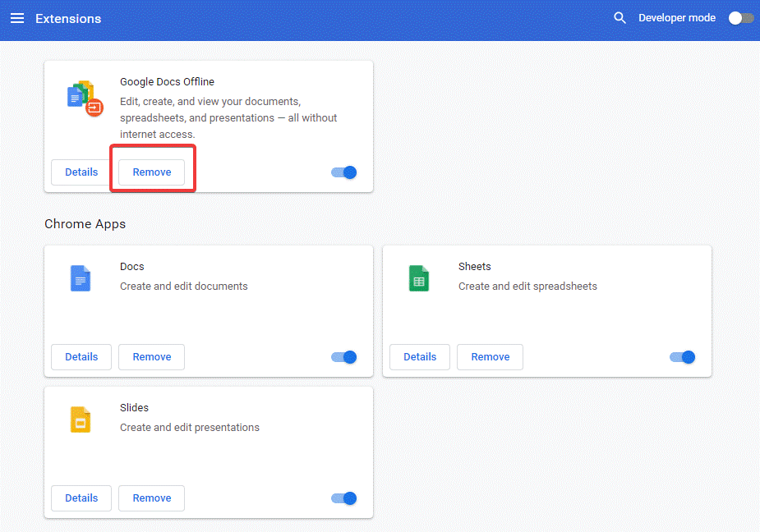Click the Google Docs Offline extension icon
The image size is (760, 532).
[84, 97]
